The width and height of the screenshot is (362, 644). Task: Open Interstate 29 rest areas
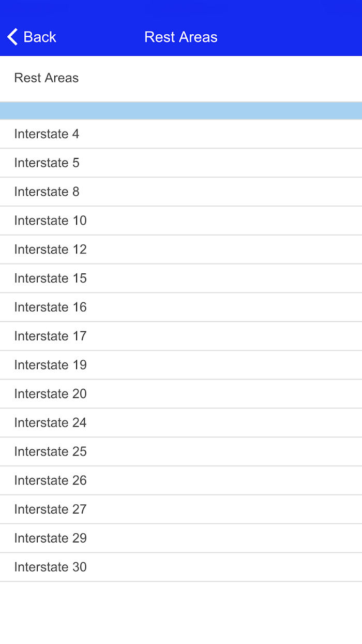[181, 538]
